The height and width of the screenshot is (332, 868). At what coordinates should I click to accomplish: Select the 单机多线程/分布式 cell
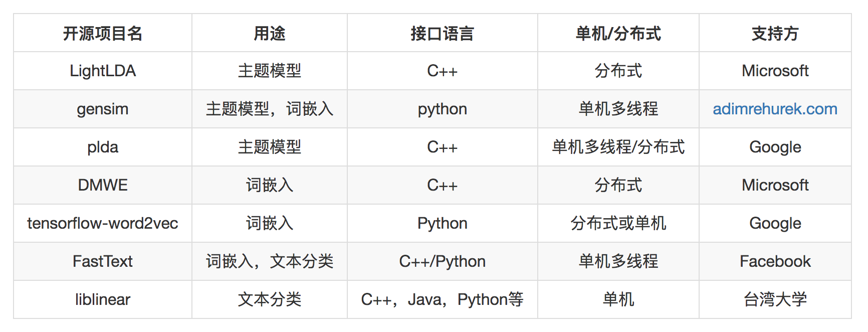[x=618, y=147]
